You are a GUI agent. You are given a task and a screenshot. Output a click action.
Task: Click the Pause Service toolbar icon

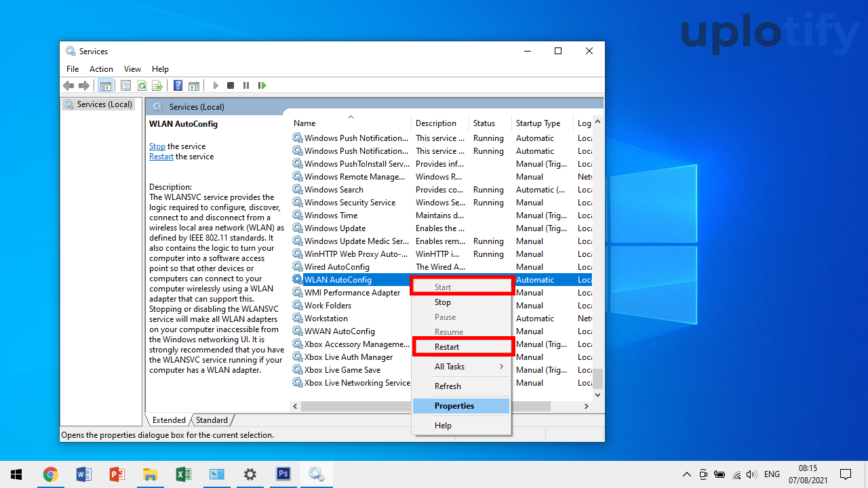tap(245, 85)
